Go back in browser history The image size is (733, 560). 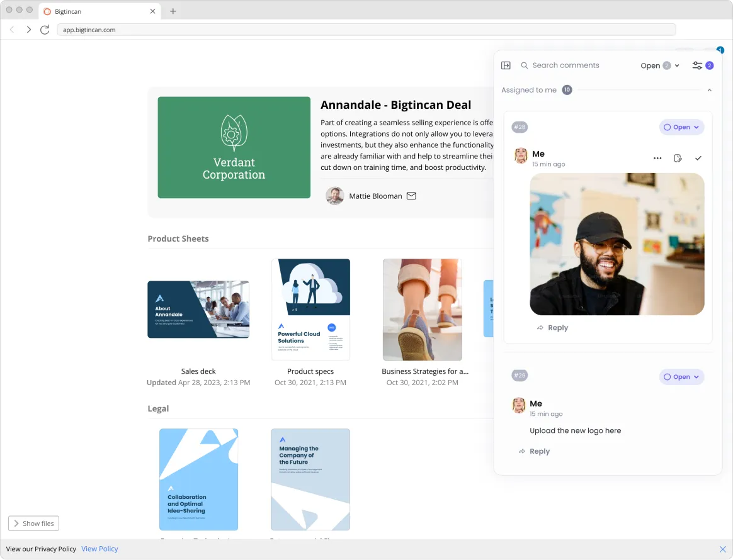click(x=12, y=30)
